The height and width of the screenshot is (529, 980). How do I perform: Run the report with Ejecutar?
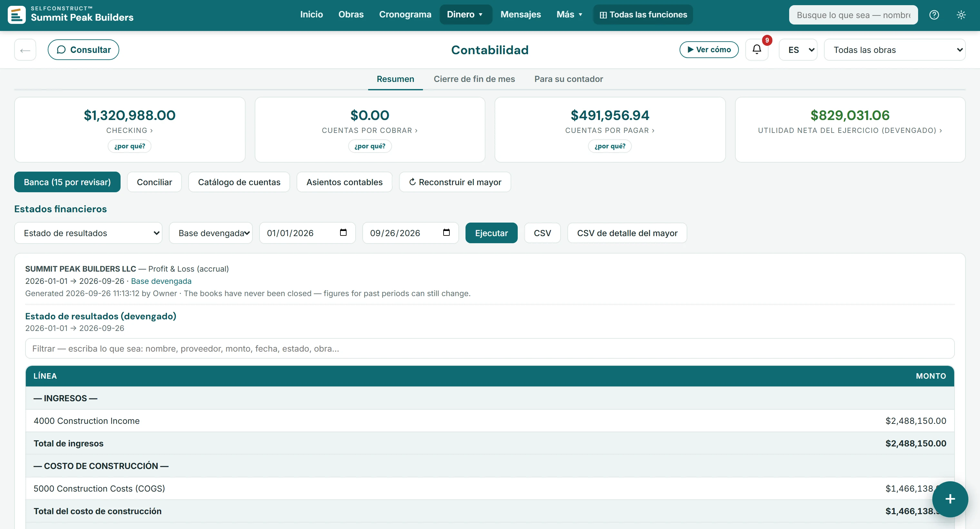pos(491,233)
